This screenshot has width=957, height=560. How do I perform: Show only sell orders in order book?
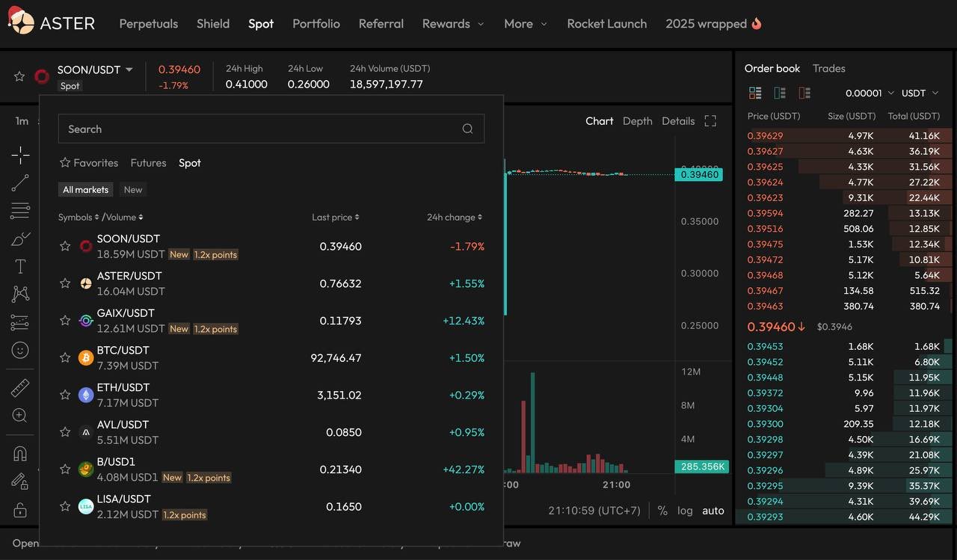pyautogui.click(x=804, y=93)
